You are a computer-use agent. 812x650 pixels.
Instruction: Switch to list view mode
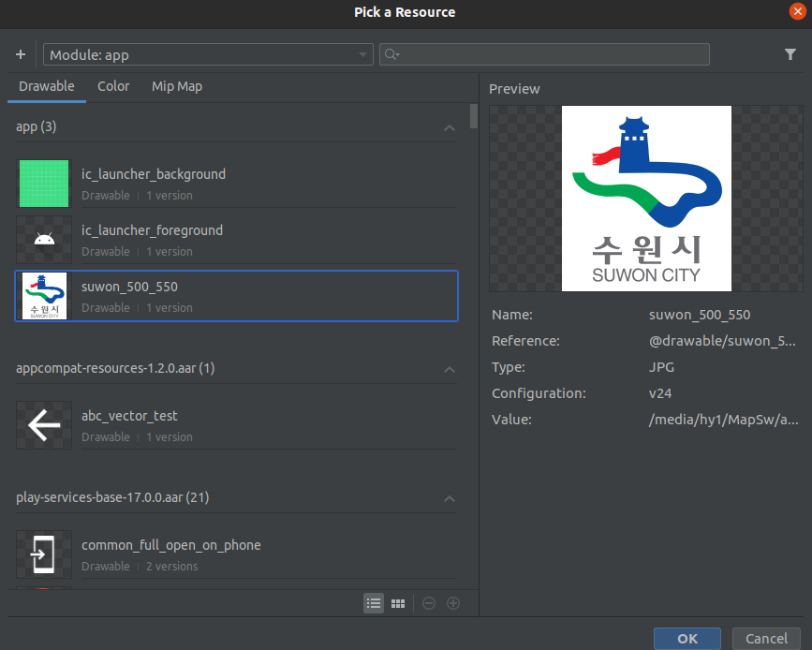pos(374,603)
